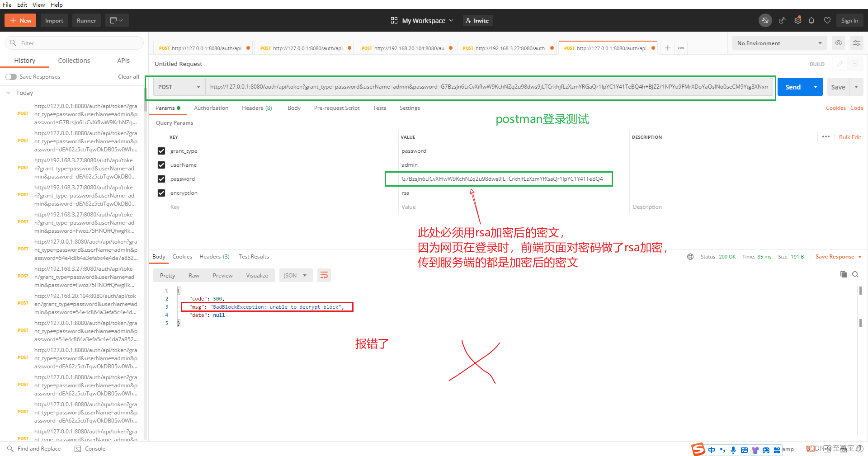Open the settings gear icon

[x=797, y=20]
